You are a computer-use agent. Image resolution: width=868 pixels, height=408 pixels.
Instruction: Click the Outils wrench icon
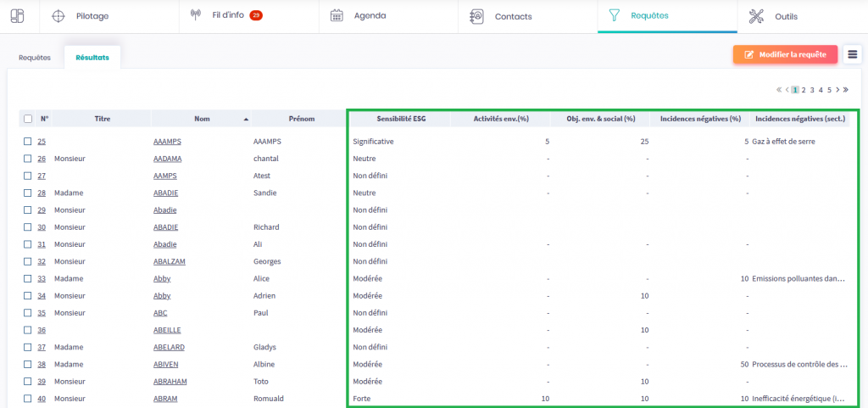(756, 16)
